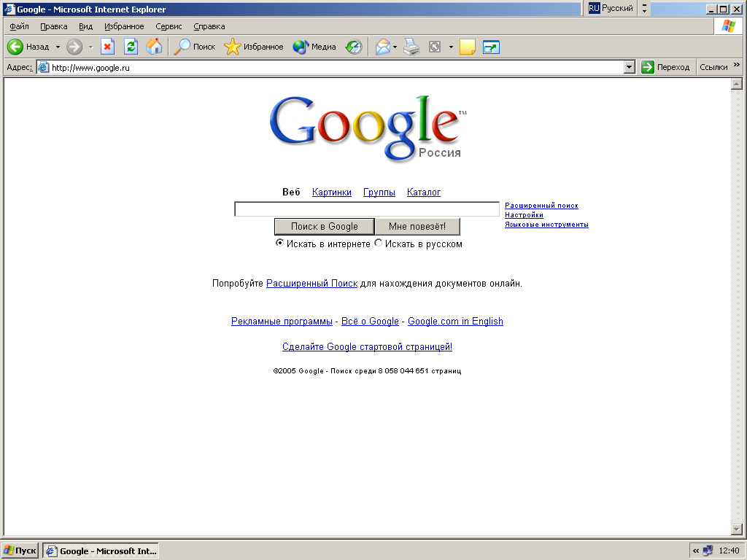
Task: Click the RU language indicator
Action: pyautogui.click(x=594, y=8)
